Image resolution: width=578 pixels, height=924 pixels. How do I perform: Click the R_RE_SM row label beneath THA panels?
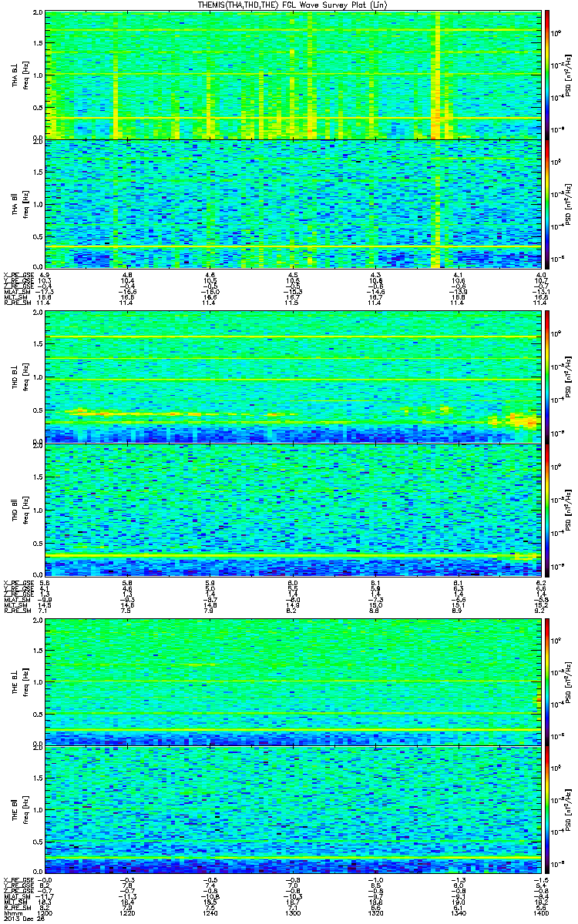16,304
